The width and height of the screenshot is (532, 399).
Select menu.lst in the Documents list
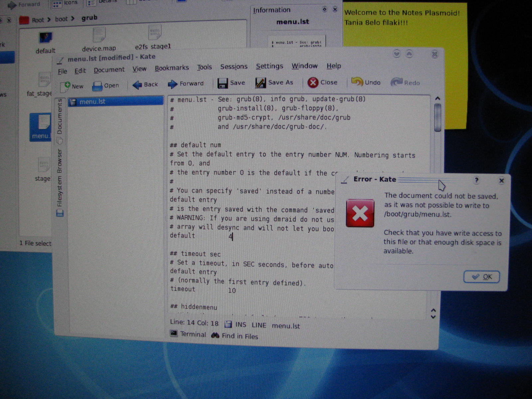pyautogui.click(x=116, y=101)
